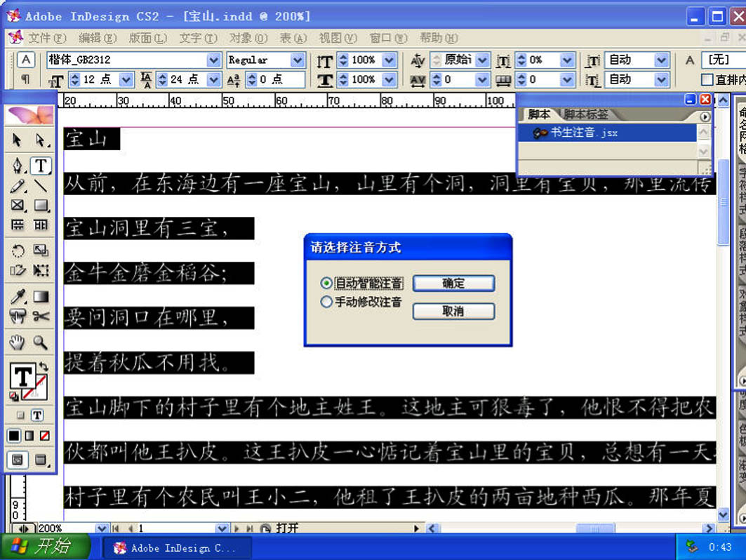
Task: Select the Pencil tool
Action: (x=18, y=186)
